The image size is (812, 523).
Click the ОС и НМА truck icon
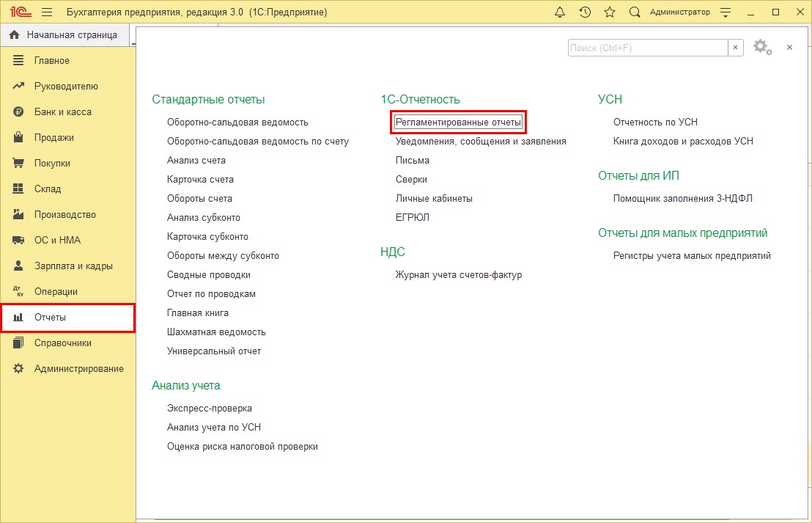coord(18,240)
